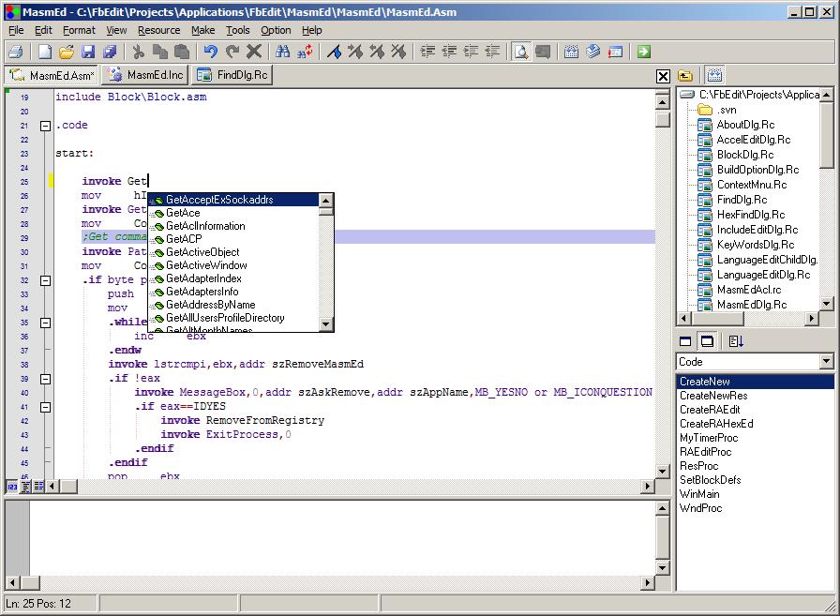Click the Print toolbar icon
The height and width of the screenshot is (616, 840).
point(16,52)
